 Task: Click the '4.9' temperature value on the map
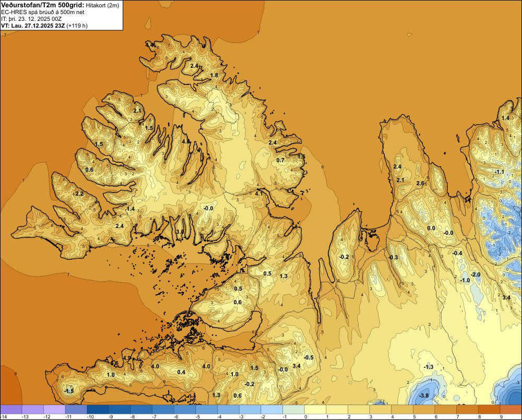127,358
